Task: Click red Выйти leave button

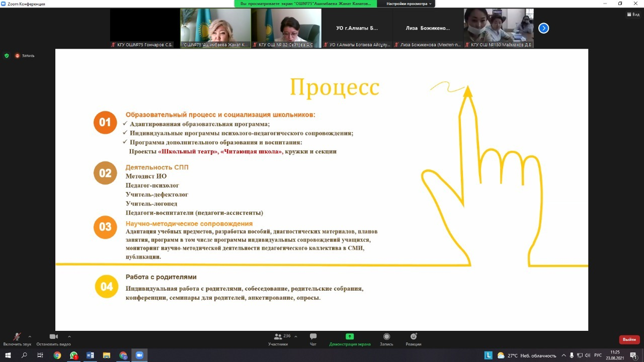Action: 629,339
